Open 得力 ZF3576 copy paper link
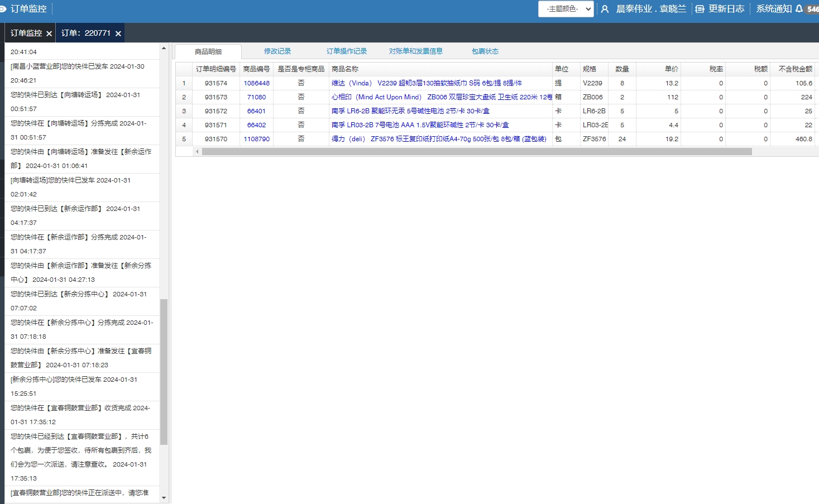Viewport: 819px width, 504px height. pos(439,139)
